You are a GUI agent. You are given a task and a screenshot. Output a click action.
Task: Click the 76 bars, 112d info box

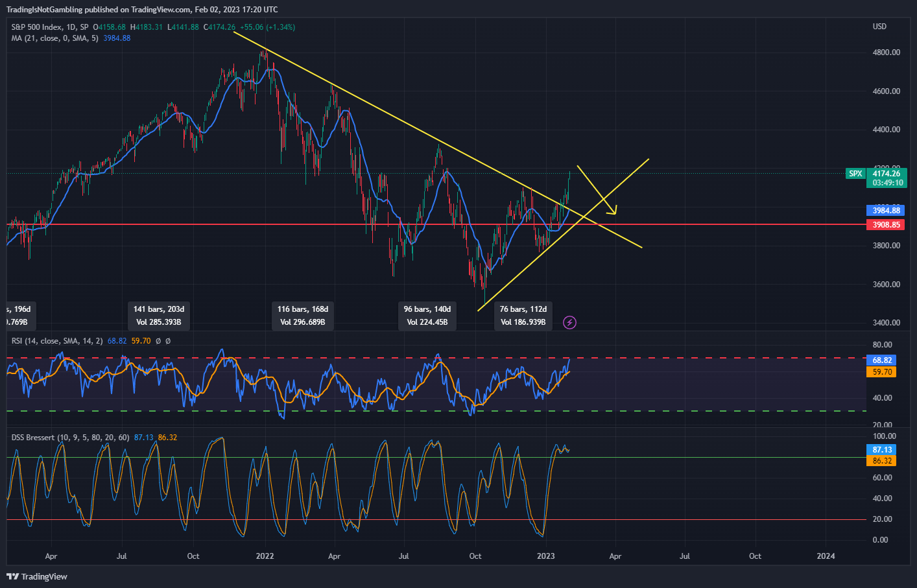coord(523,316)
